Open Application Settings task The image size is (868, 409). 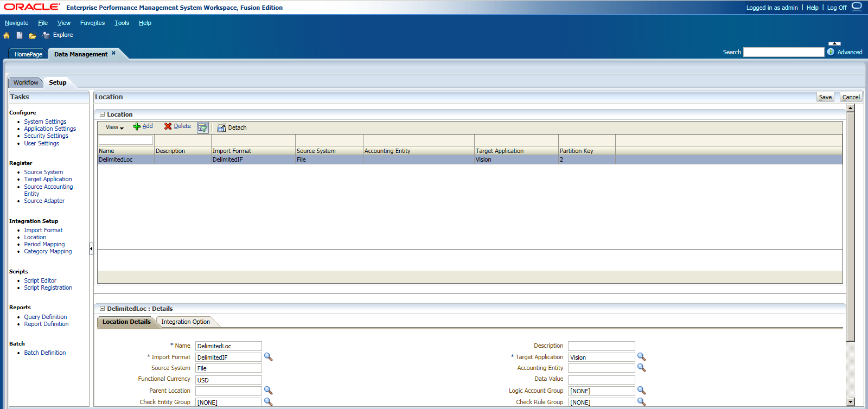[x=50, y=129]
